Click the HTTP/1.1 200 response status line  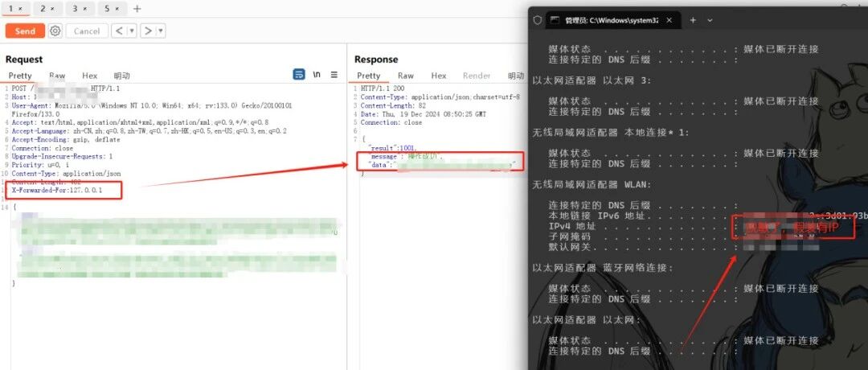pyautogui.click(x=383, y=88)
